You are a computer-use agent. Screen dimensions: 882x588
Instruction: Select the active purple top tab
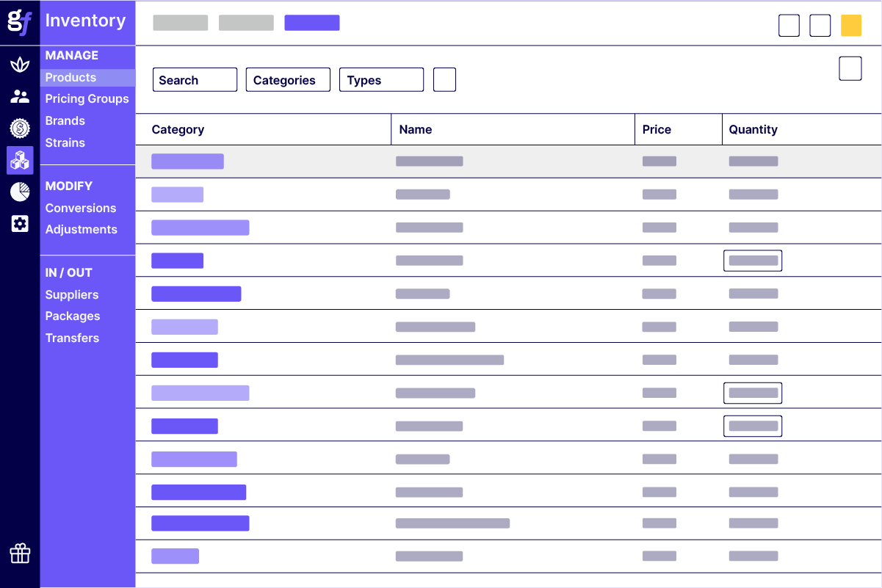pos(312,23)
